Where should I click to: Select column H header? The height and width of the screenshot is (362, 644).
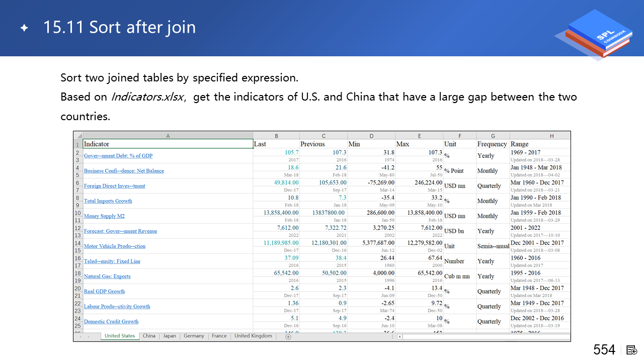coord(551,136)
